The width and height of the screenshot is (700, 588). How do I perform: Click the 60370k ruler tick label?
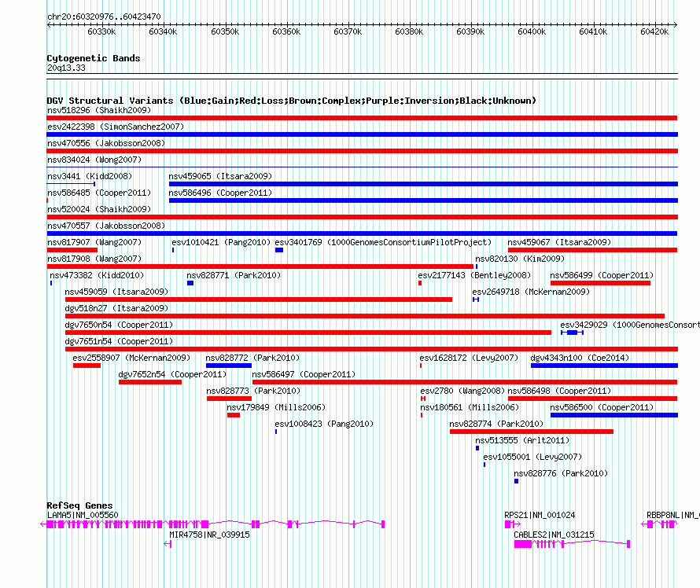(348, 31)
